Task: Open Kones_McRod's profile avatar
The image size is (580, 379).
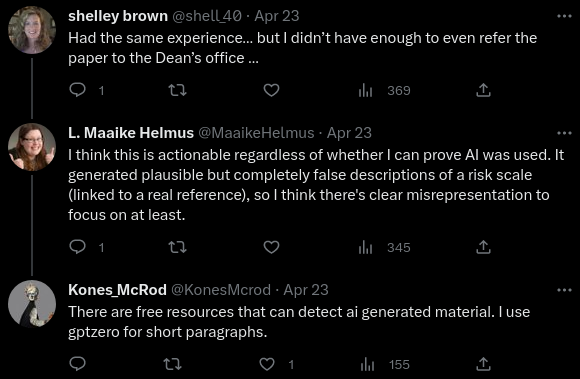Action: tap(32, 304)
